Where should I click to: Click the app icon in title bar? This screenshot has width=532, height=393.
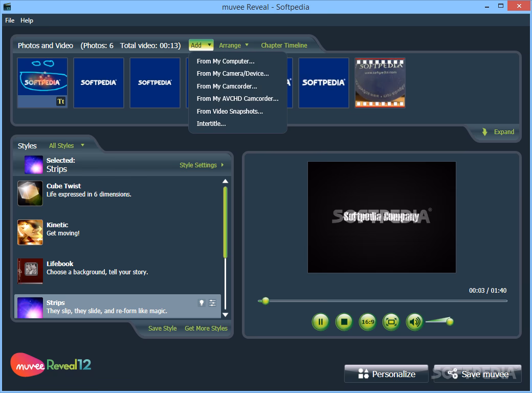tap(7, 7)
